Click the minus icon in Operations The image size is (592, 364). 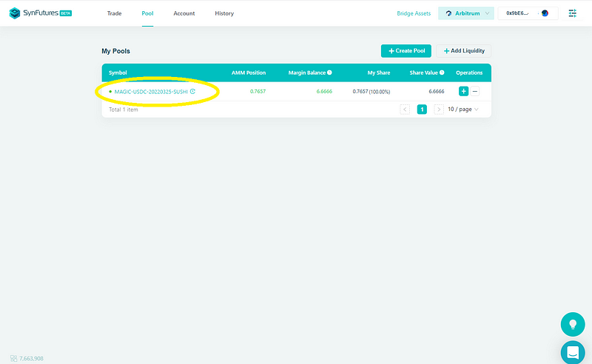point(475,91)
